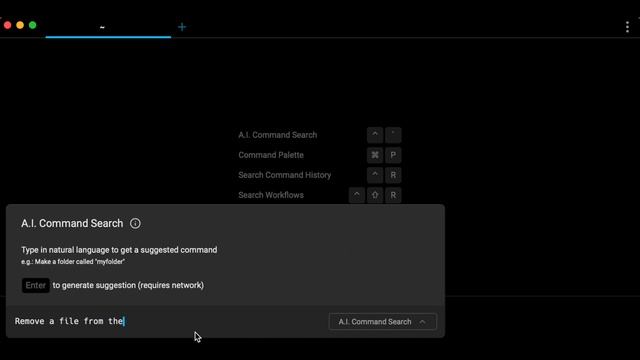
Task: Click the Search Workflows shortcut row
Action: (320, 195)
